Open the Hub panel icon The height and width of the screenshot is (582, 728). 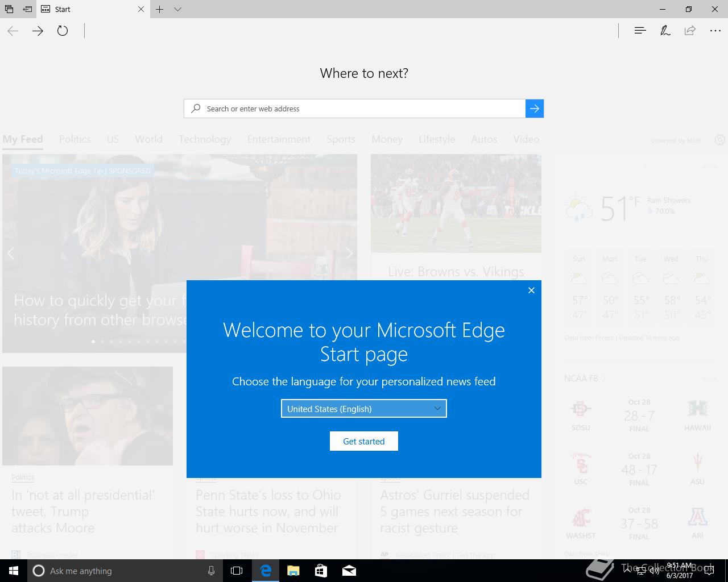pyautogui.click(x=640, y=31)
